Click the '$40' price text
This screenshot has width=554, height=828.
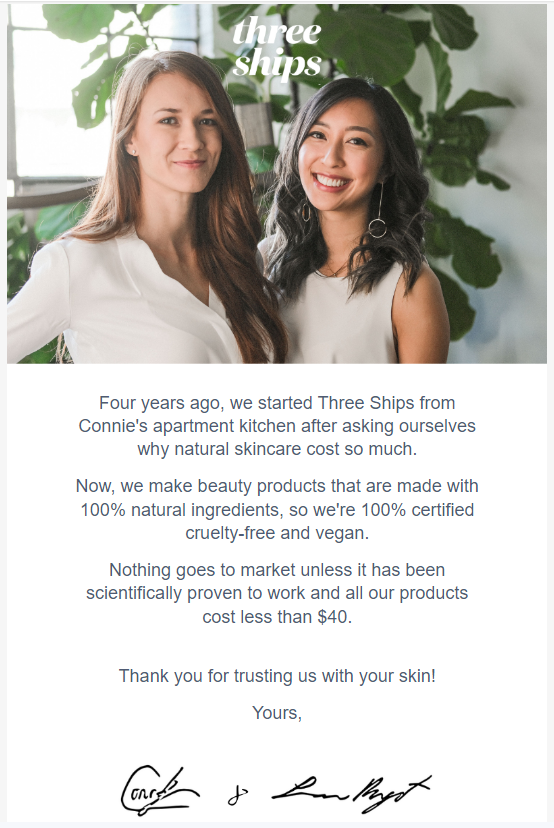(x=333, y=617)
